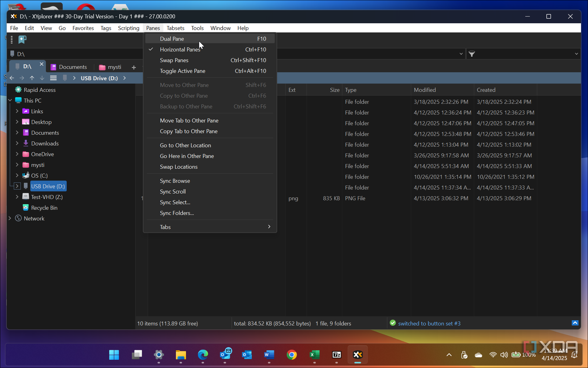Open Word from the taskbar
The height and width of the screenshot is (368, 588).
click(269, 355)
